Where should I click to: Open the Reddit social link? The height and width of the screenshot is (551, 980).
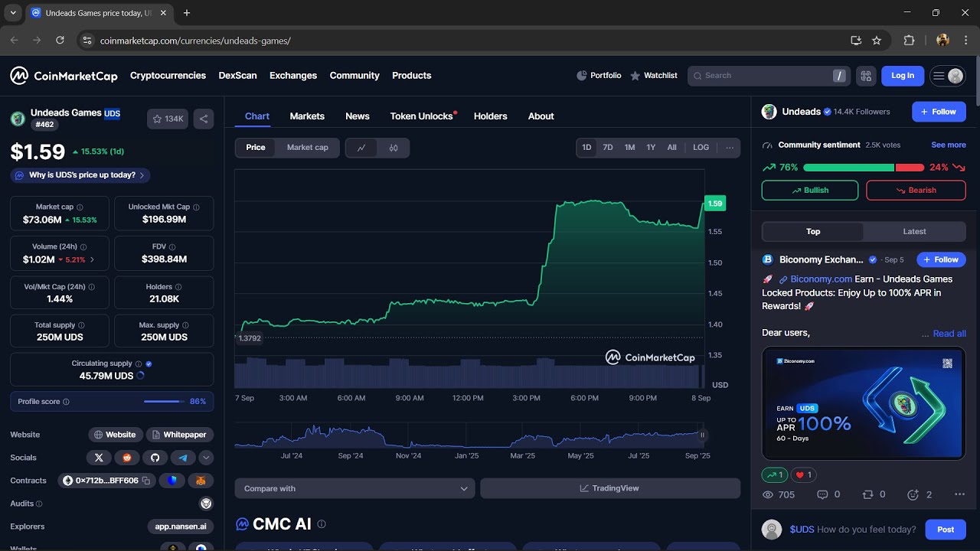(x=127, y=458)
